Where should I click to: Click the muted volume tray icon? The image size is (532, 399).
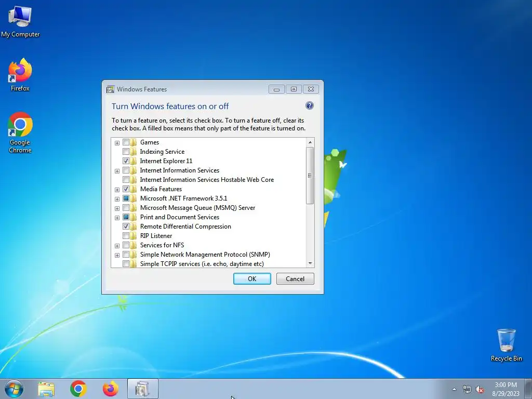pos(480,389)
